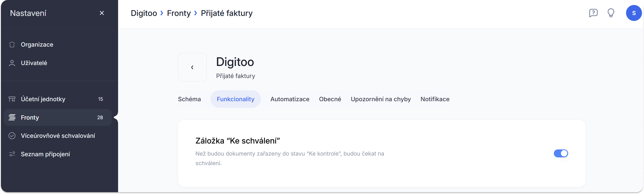The width and height of the screenshot is (644, 194).
Task: Close the Nastavení settings panel
Action: [x=102, y=13]
